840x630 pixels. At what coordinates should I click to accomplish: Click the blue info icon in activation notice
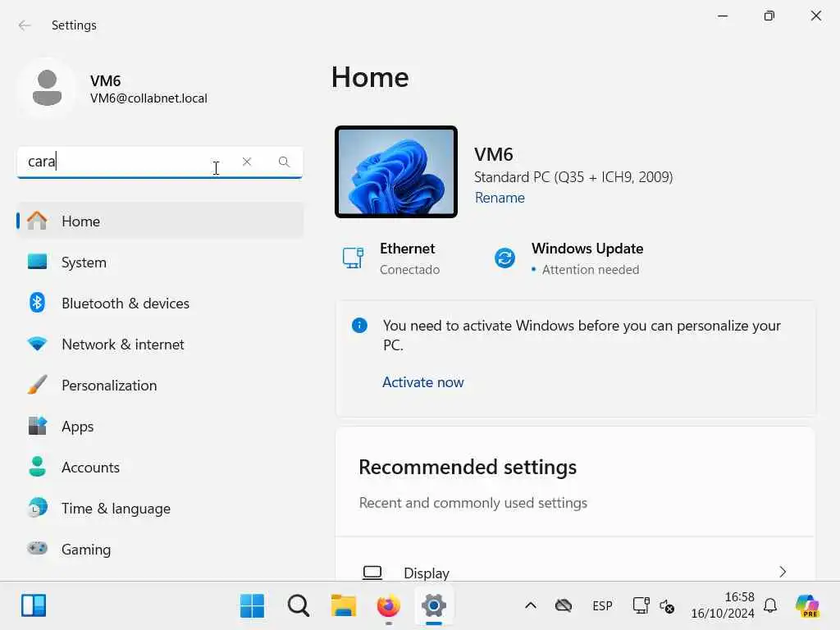coord(359,325)
